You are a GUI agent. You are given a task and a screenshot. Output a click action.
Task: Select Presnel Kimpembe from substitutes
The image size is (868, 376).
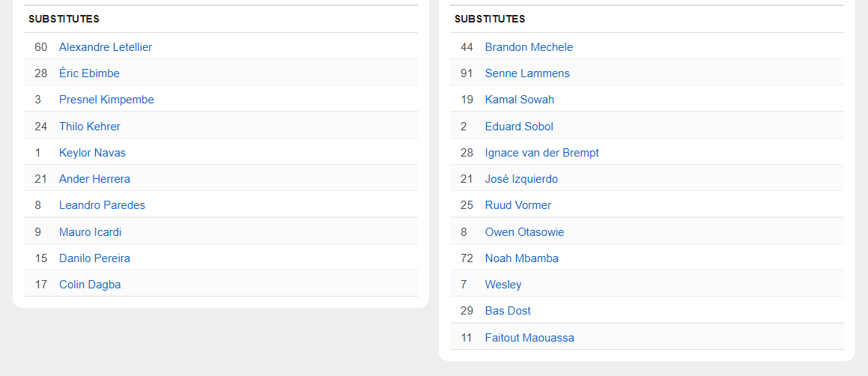(x=106, y=100)
